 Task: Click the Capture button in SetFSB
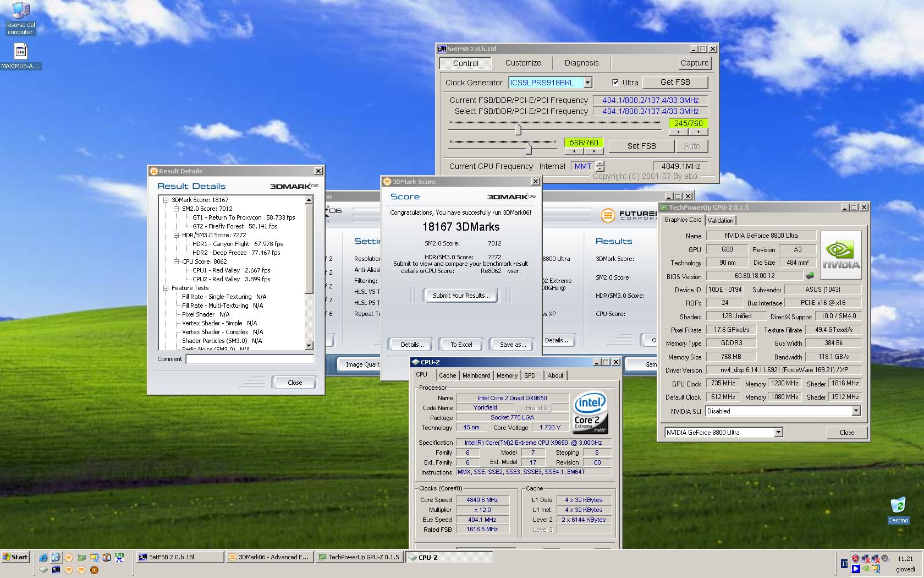[x=695, y=63]
